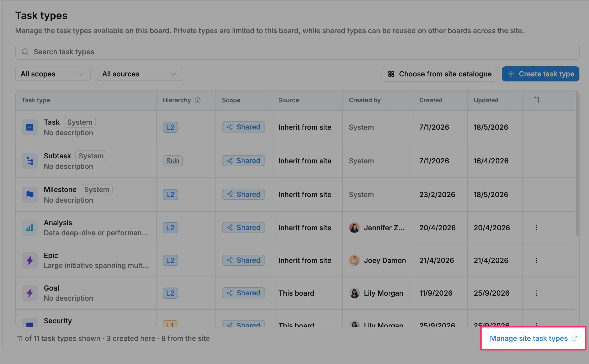Open the column settings icon in table header
Image resolution: width=589 pixels, height=364 pixels.
[536, 100]
